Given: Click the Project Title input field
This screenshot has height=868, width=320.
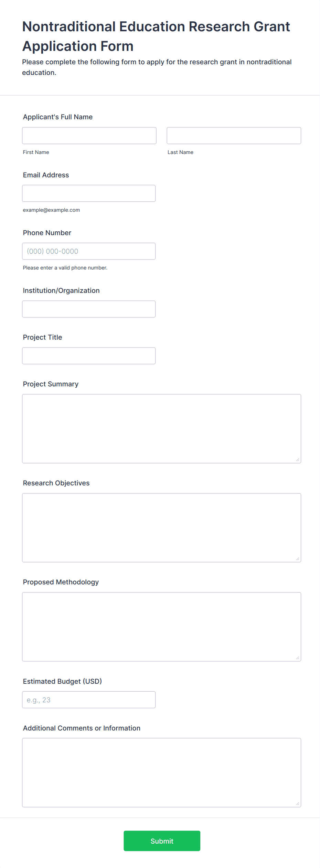Looking at the screenshot, I should (x=89, y=356).
